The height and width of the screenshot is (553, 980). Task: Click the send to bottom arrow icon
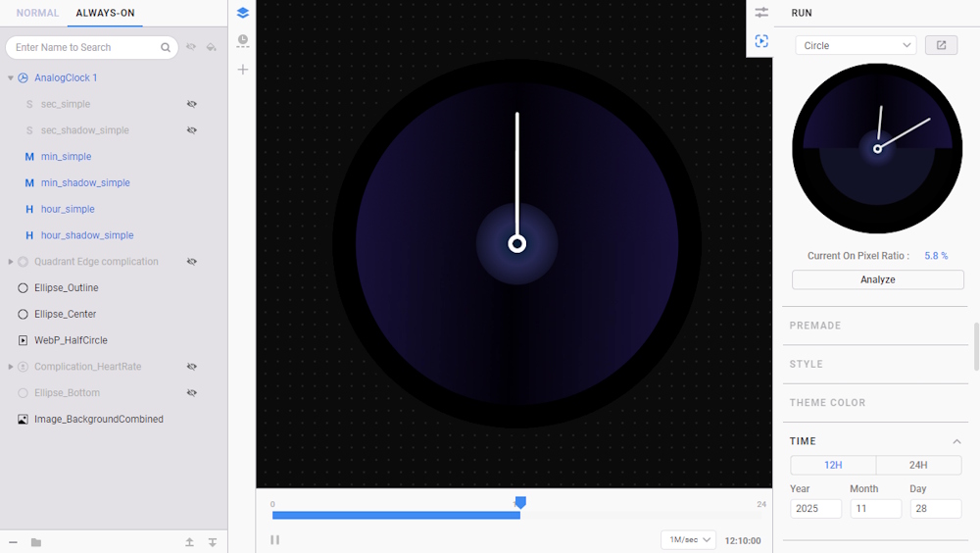[213, 542]
